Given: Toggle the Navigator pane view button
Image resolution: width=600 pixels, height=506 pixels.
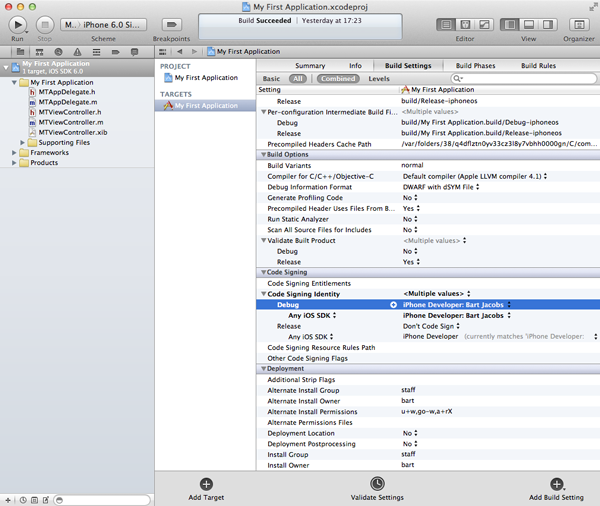Looking at the screenshot, I should tap(510, 25).
